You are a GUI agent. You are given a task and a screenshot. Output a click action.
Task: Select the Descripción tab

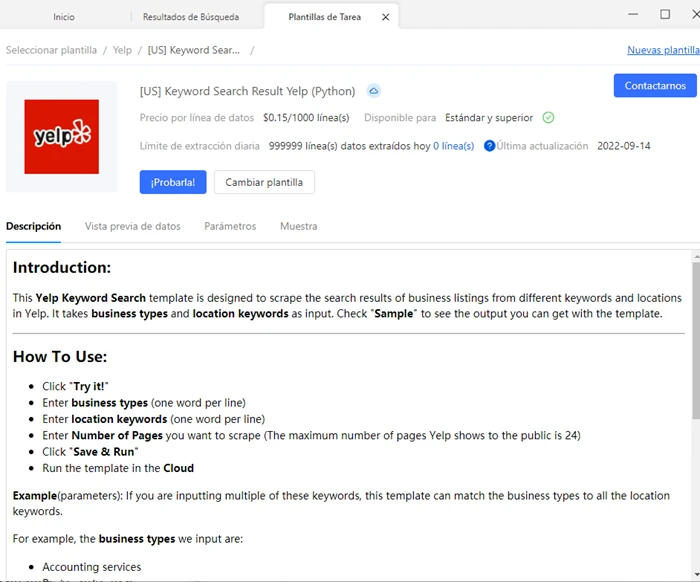(x=33, y=226)
